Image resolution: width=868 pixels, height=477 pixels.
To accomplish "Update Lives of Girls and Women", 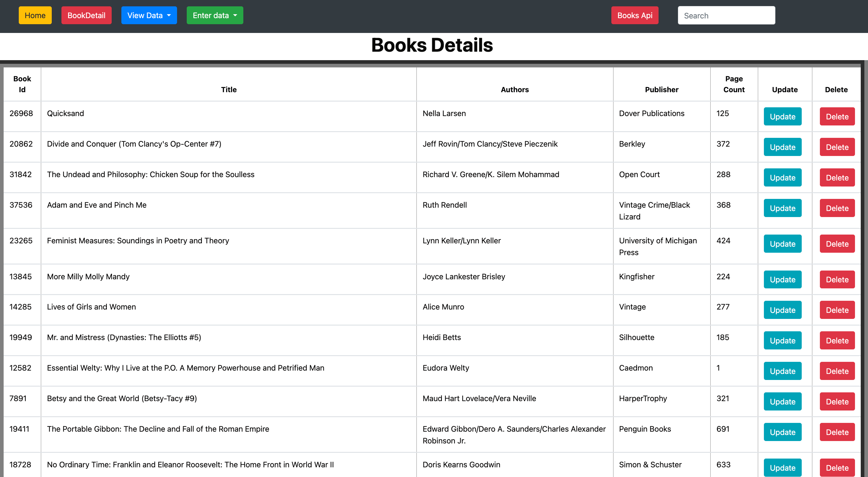I will pos(782,310).
